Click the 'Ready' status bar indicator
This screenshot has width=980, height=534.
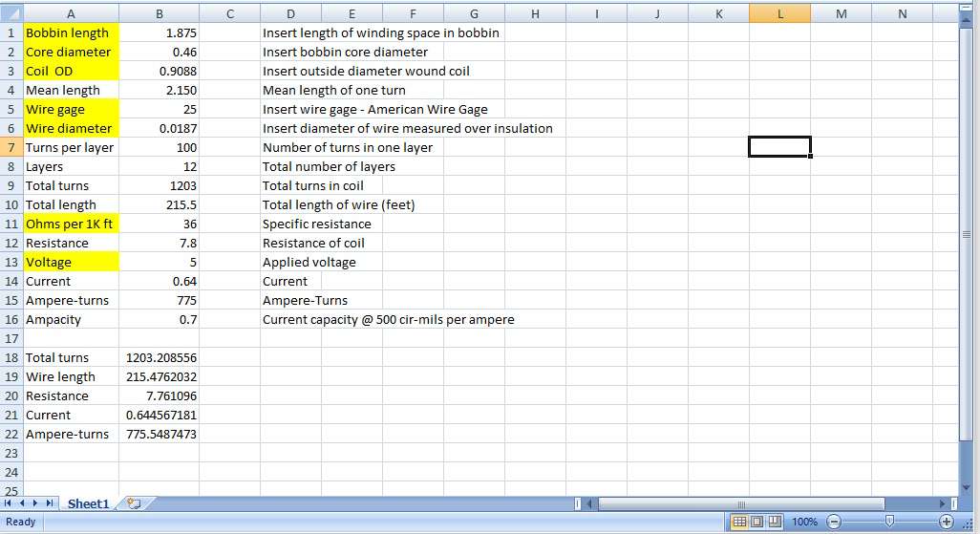21,522
